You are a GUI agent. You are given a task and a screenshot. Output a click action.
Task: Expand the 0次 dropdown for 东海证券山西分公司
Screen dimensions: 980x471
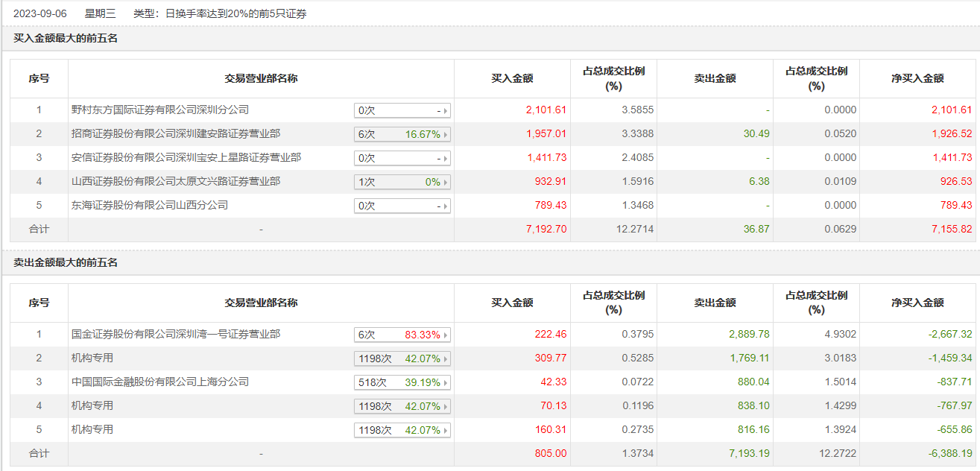[x=402, y=206]
